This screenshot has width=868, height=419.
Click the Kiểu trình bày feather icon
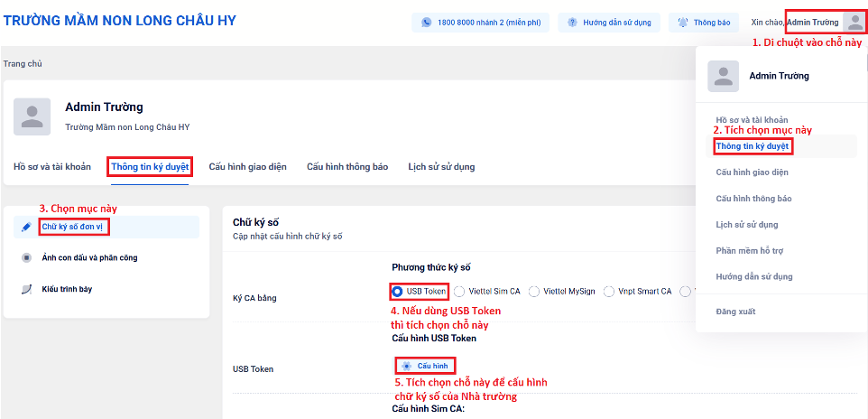[x=26, y=289]
